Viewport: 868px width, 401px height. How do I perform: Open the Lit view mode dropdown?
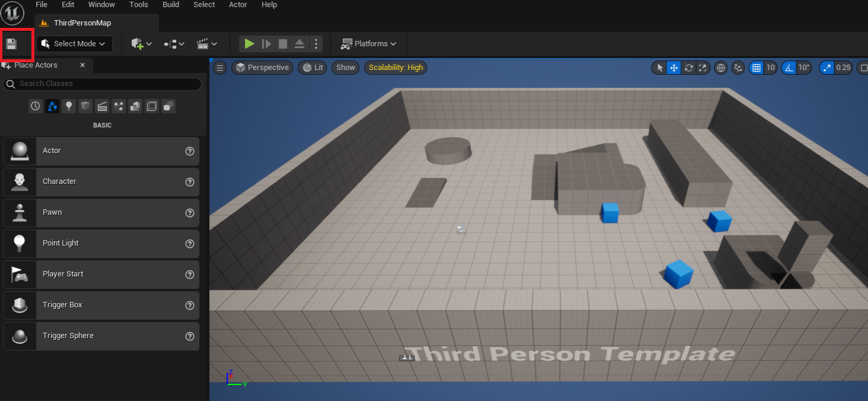312,68
